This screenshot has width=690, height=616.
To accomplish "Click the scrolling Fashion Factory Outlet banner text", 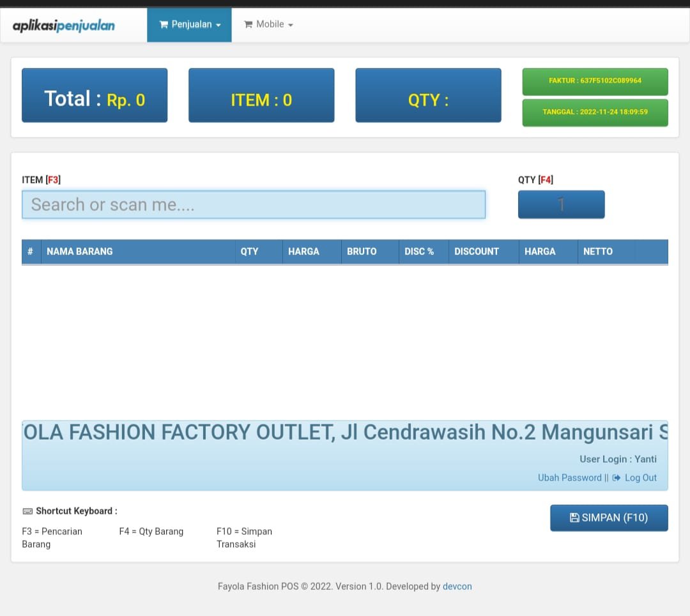I will [345, 433].
